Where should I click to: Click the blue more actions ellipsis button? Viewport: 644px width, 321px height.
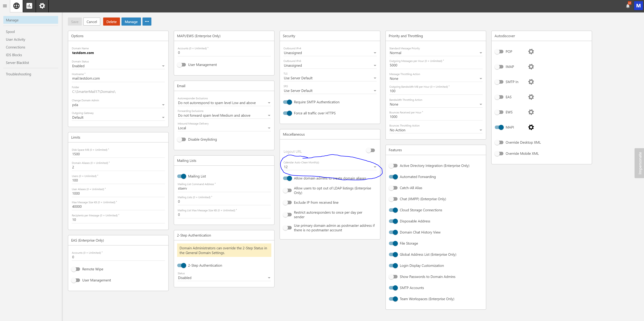click(147, 22)
